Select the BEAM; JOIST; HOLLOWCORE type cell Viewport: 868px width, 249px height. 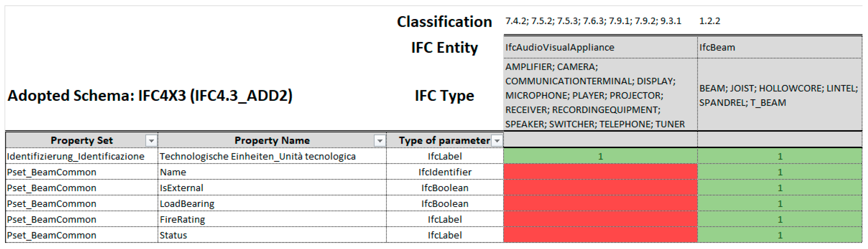point(778,96)
